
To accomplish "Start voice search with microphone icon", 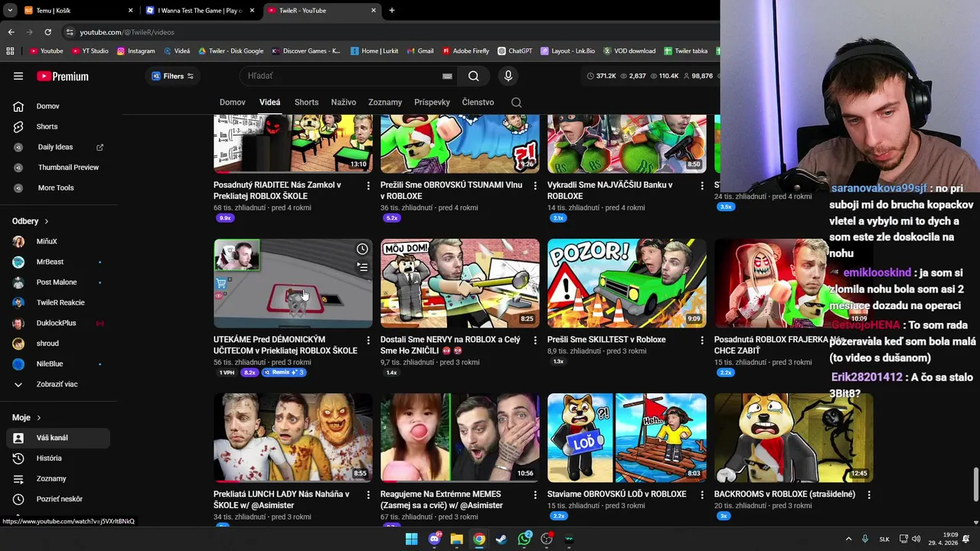I will click(x=508, y=76).
